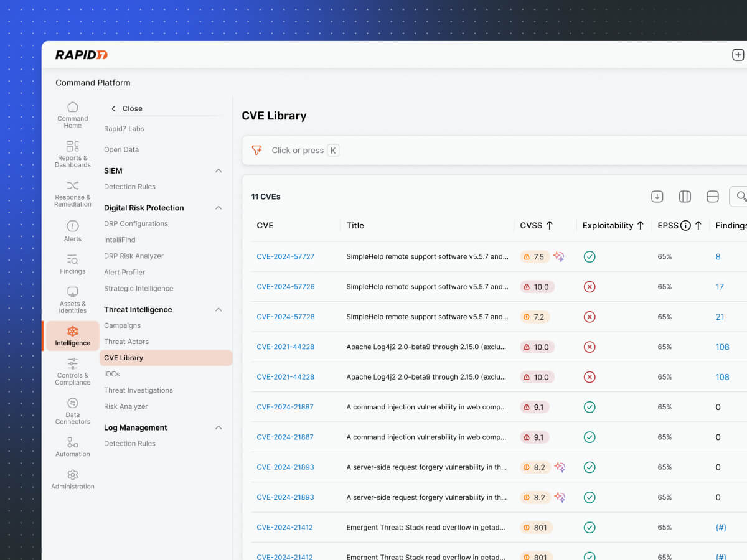Viewport: 747px width, 560px height.
Task: Click the EPSS info icon
Action: [685, 226]
